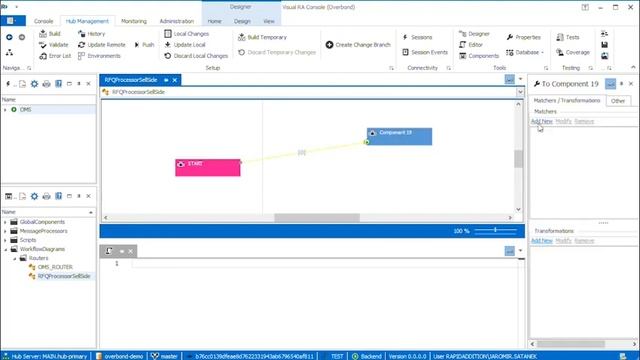The height and width of the screenshot is (360, 640).
Task: Open the View tab under Designer
Action: (x=269, y=21)
